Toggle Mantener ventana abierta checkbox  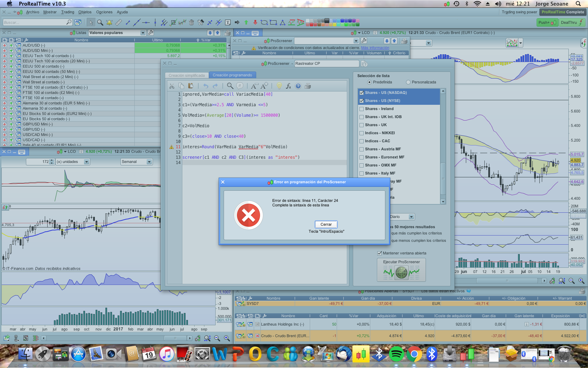coord(379,253)
